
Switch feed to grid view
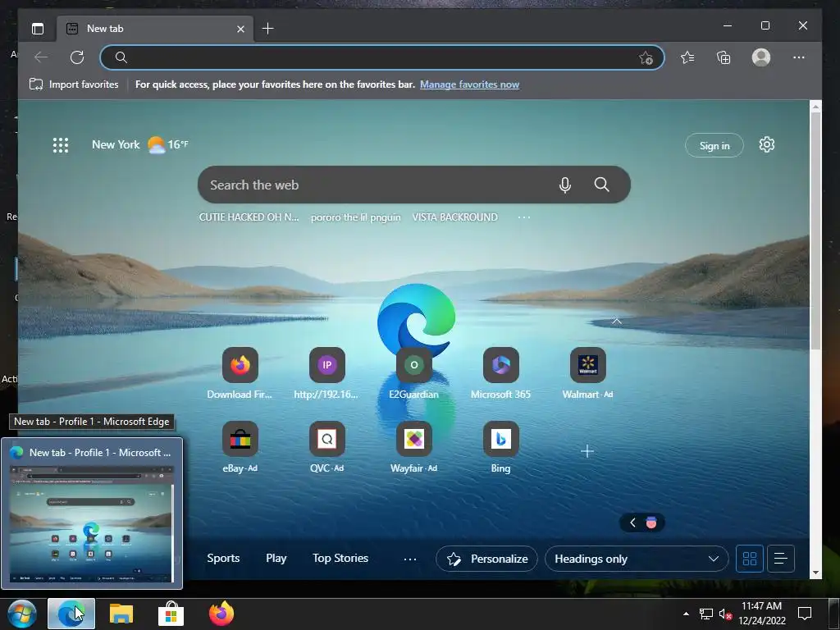click(750, 559)
